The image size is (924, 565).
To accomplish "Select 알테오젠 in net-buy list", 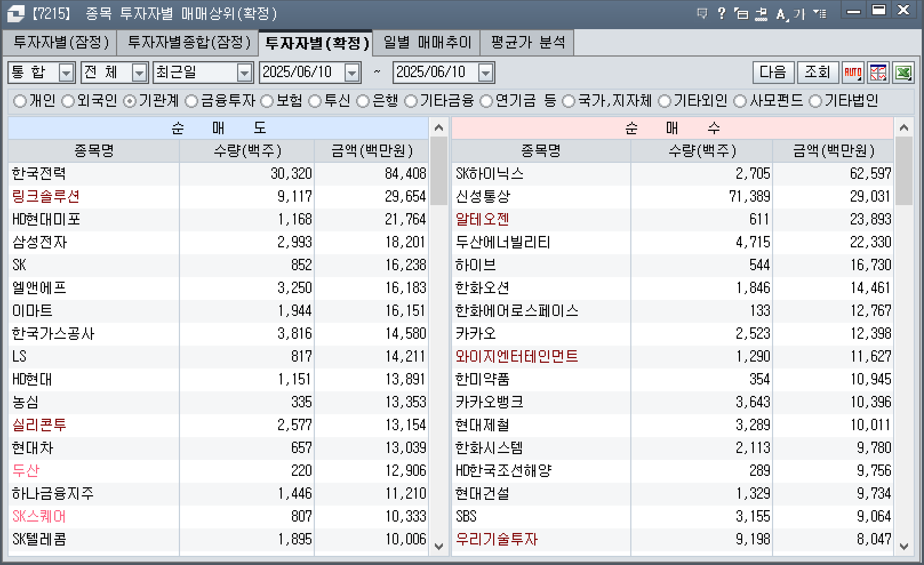I will coord(673,219).
